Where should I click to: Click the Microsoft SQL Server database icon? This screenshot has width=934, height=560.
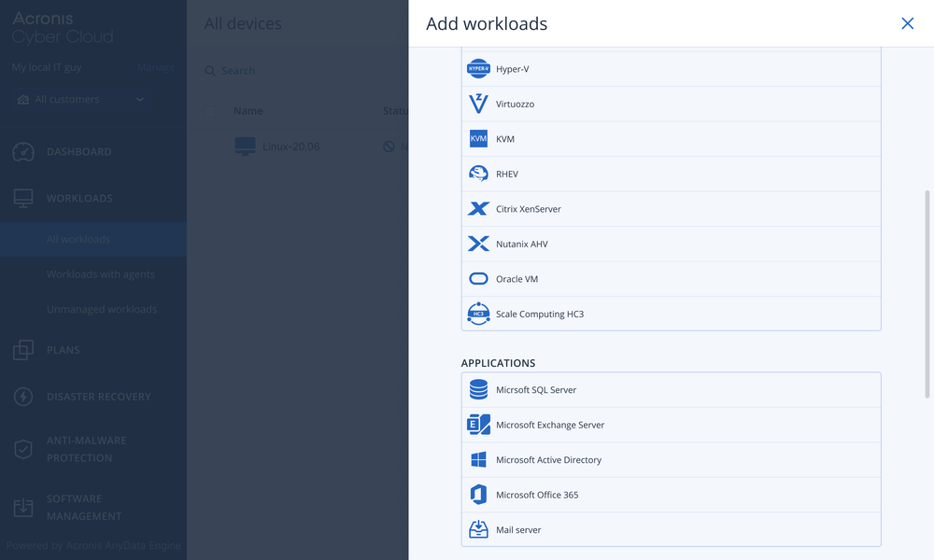478,390
